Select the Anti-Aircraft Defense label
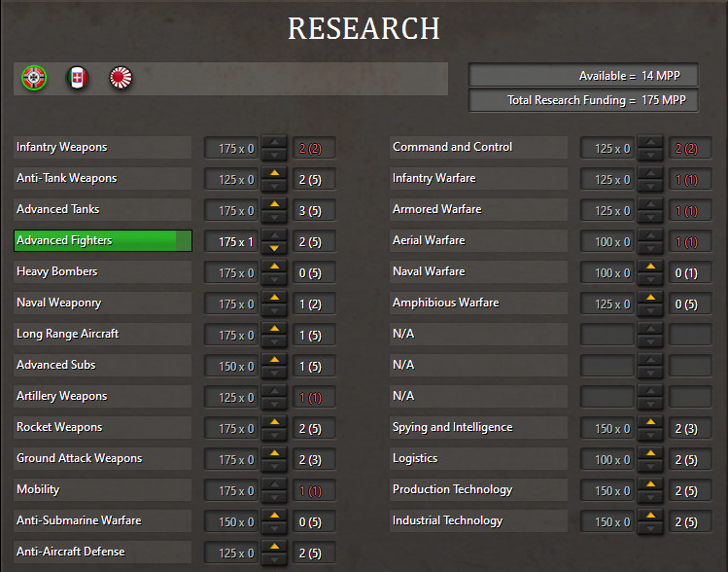This screenshot has width=728, height=572. (103, 552)
